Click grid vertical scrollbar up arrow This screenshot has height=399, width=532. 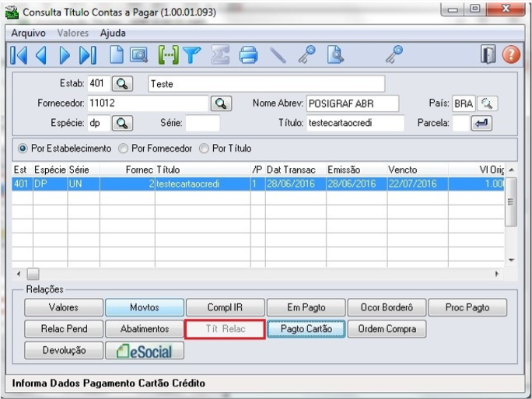pos(511,170)
